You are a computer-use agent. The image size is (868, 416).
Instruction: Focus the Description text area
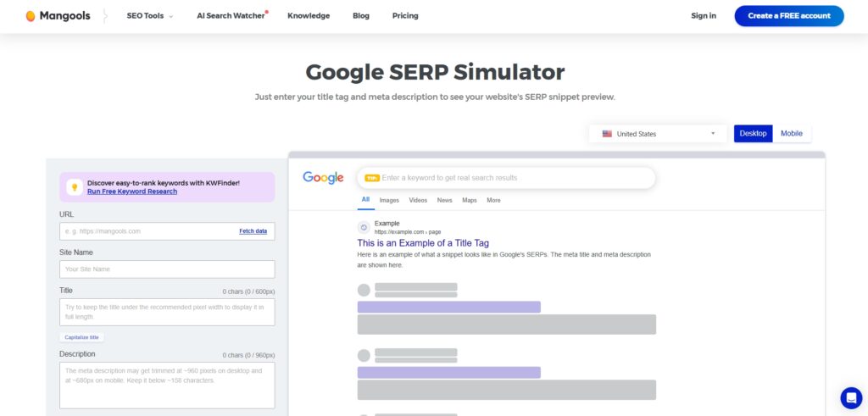[x=167, y=385]
